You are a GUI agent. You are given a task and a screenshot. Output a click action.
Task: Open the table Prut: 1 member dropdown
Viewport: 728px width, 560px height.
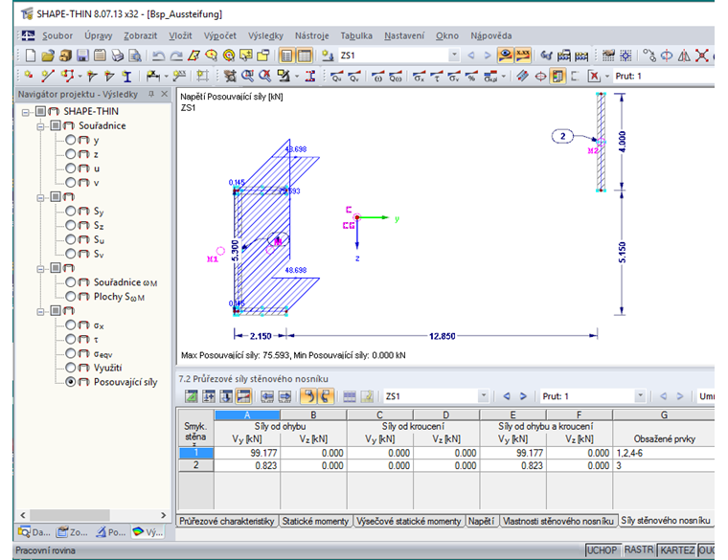[x=640, y=395]
